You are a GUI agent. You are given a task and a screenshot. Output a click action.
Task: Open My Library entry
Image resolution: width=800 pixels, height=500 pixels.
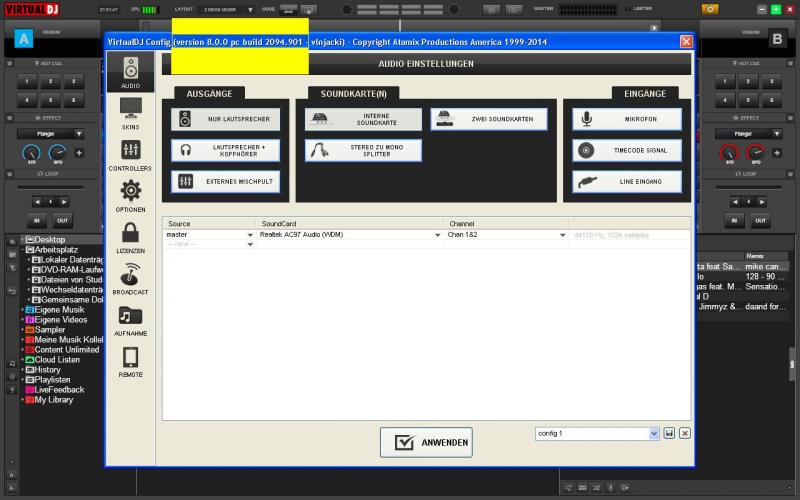pos(53,399)
